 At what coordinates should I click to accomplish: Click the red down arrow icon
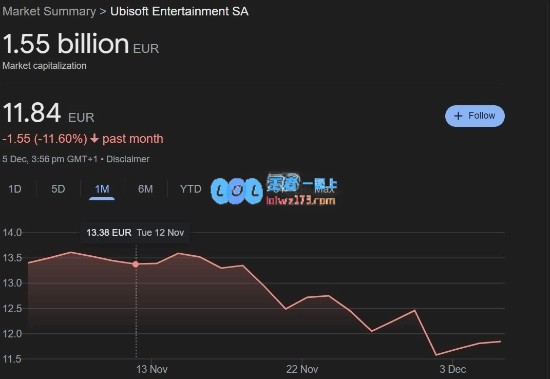point(94,139)
